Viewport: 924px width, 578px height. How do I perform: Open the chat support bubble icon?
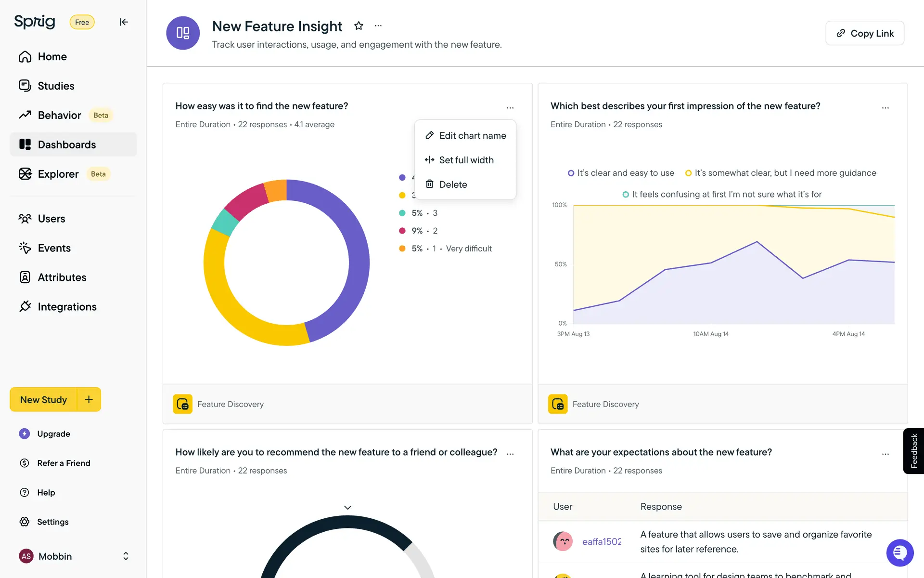(899, 553)
